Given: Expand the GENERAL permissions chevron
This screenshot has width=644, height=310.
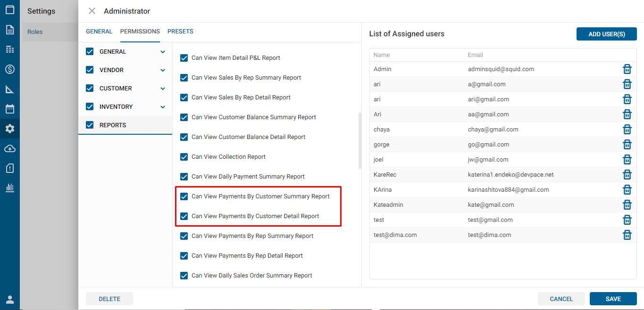Looking at the screenshot, I should point(163,52).
